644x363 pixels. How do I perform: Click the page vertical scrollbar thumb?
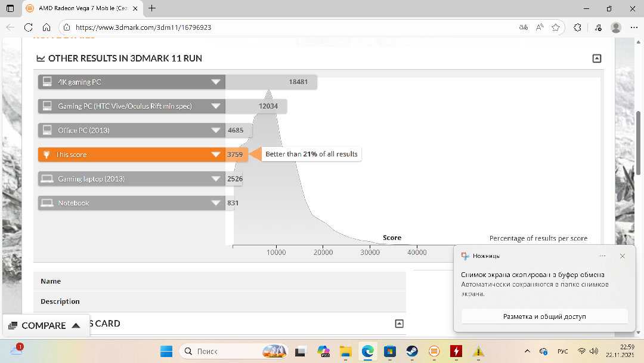point(638,143)
